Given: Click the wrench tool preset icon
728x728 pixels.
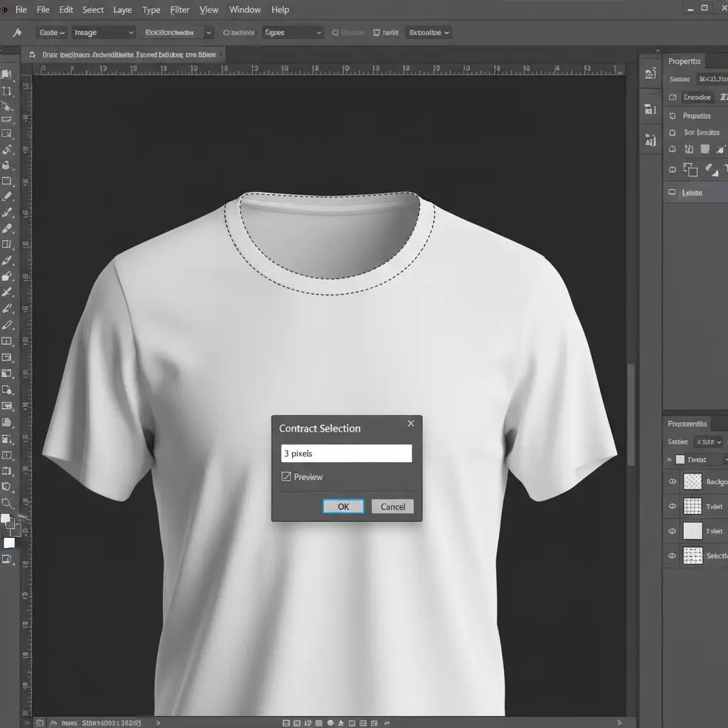Looking at the screenshot, I should tap(17, 33).
